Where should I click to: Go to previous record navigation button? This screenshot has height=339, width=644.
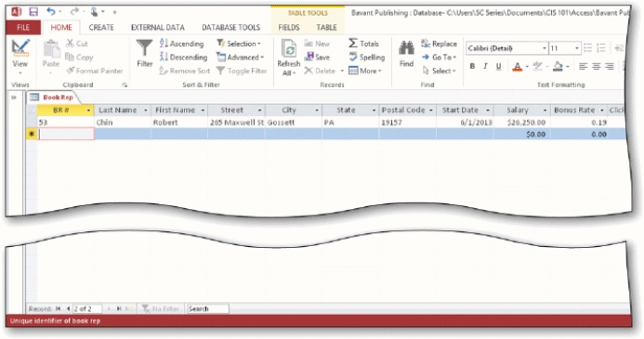[68, 308]
